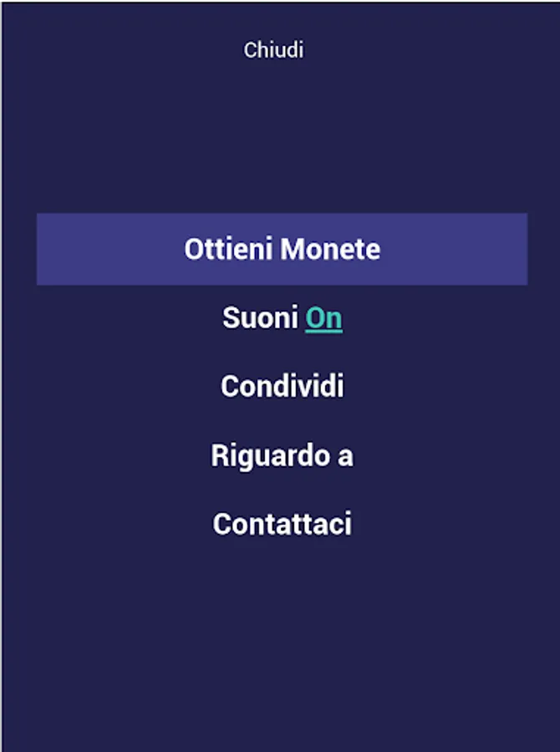Image resolution: width=560 pixels, height=752 pixels.
Task: Dismiss the settings menu using Chiudi
Action: point(273,50)
